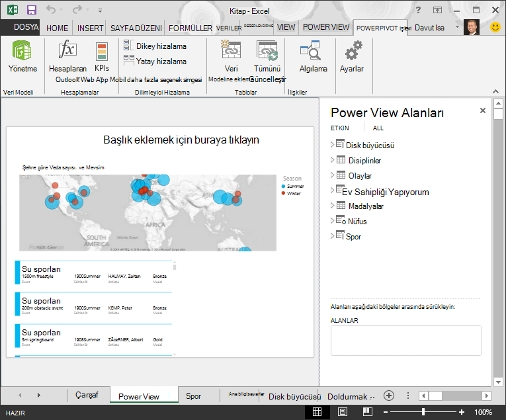
Task: Open Ayarlar settings gear
Action: click(352, 56)
